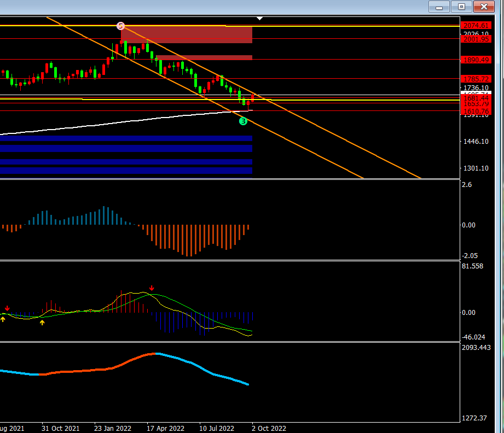Select the 1610.76 price level label
504x433 pixels.
pyautogui.click(x=476, y=112)
